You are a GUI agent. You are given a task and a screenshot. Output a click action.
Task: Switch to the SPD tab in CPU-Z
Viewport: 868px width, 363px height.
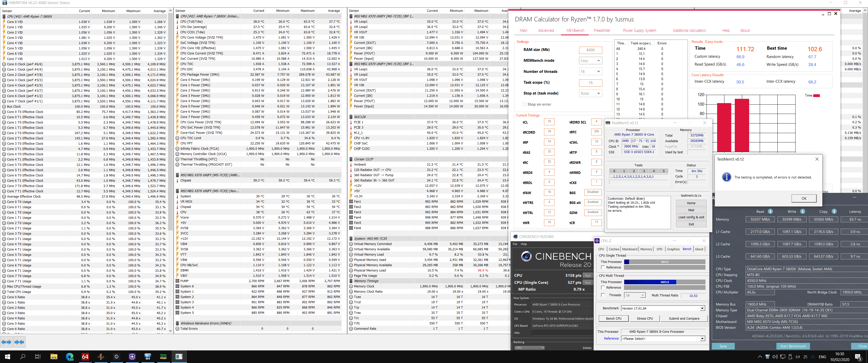pyautogui.click(x=659, y=249)
